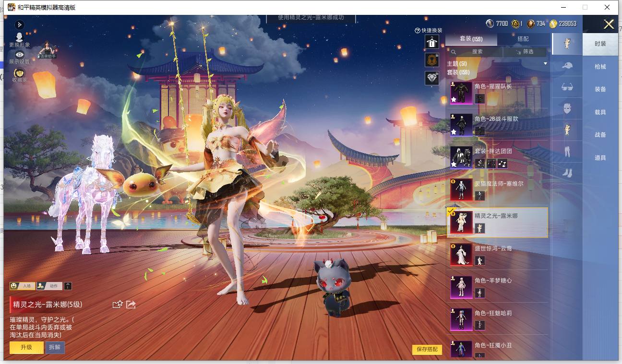The height and width of the screenshot is (364, 622).
Task: Click the locked gold badge quick slot
Action: click(x=432, y=60)
